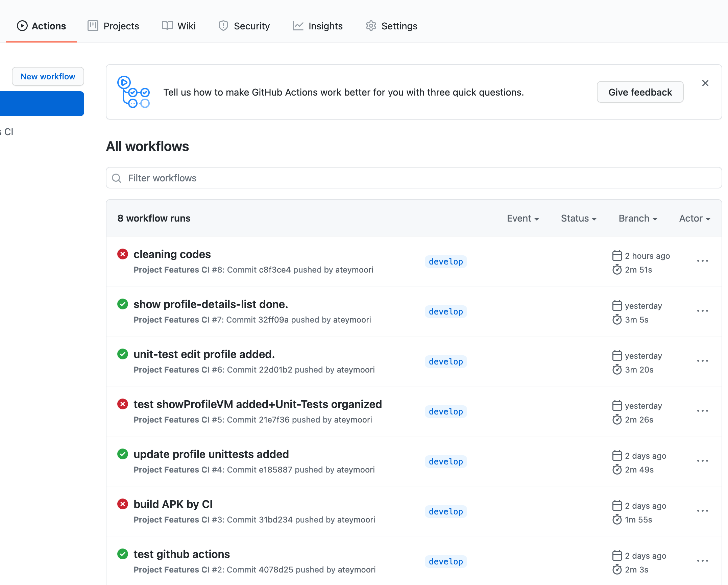Click the success checkmark for show profile-details-list run
The image size is (728, 585).
(123, 304)
